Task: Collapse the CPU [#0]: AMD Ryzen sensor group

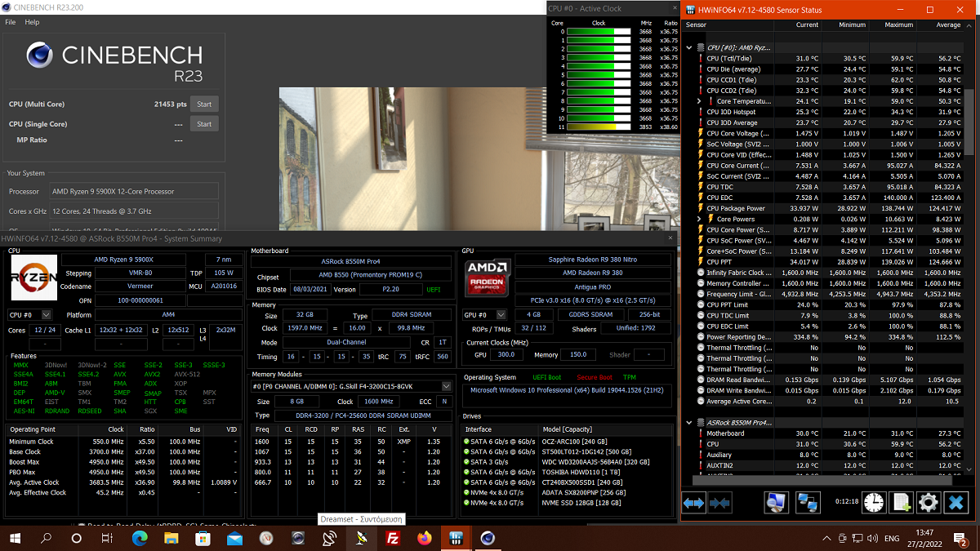Action: click(x=689, y=47)
